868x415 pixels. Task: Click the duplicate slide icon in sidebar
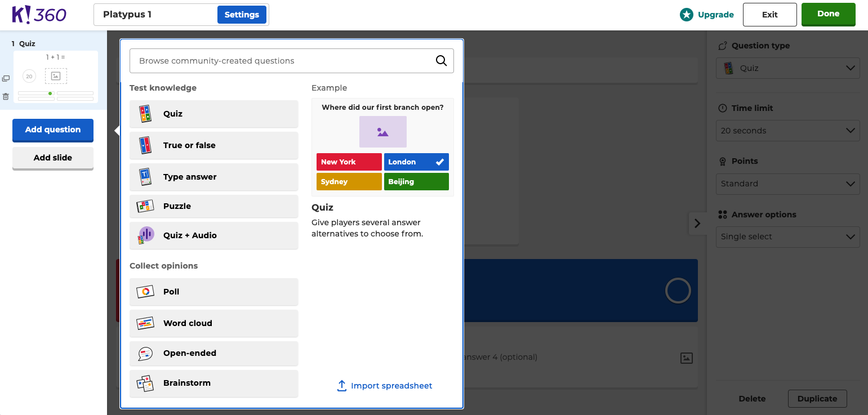click(6, 79)
